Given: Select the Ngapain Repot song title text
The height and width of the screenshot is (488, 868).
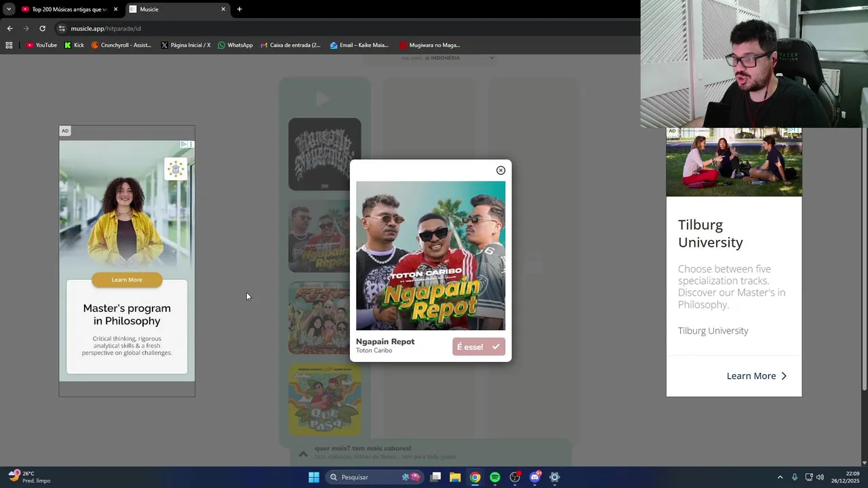Looking at the screenshot, I should point(385,342).
